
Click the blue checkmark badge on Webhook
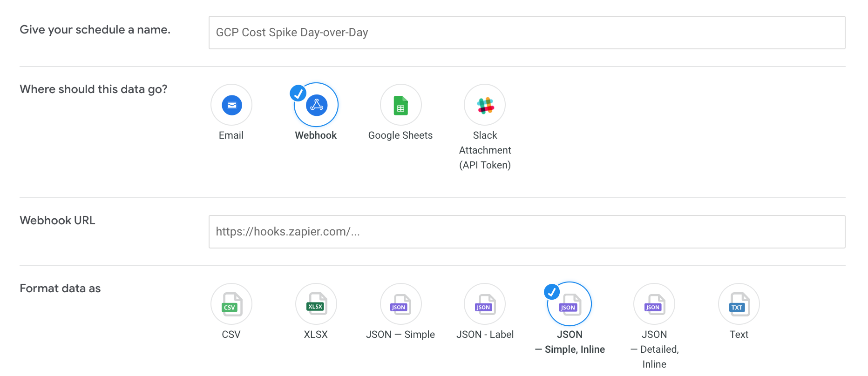(x=298, y=93)
